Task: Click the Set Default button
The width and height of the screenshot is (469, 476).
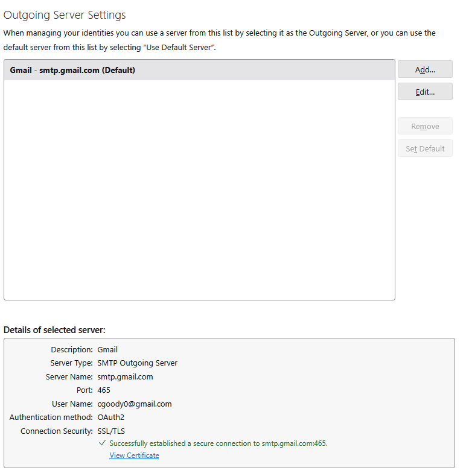Action: 425,148
